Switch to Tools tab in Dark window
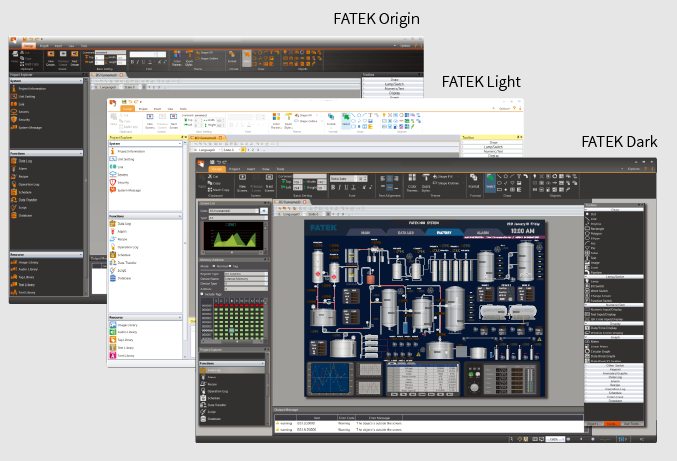This screenshot has width=677, height=461. 280,169
